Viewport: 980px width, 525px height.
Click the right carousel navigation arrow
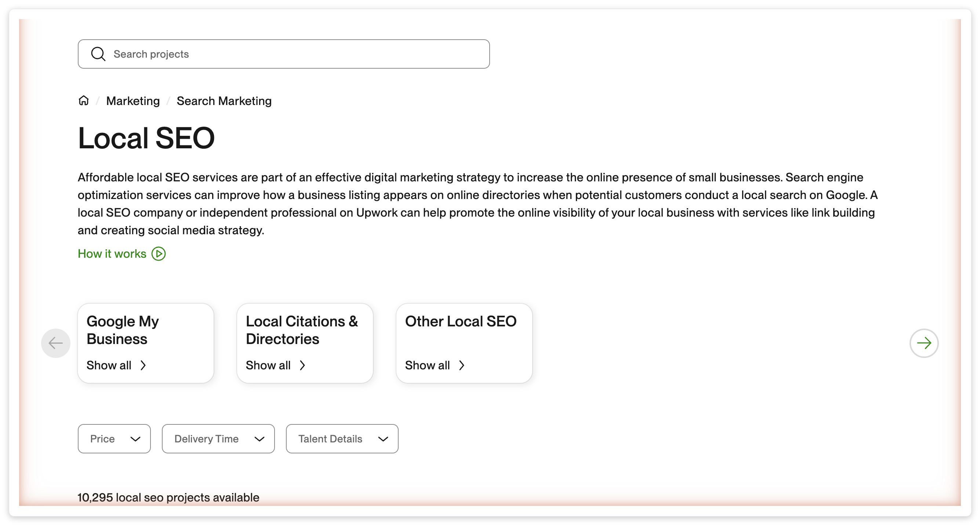click(x=924, y=343)
